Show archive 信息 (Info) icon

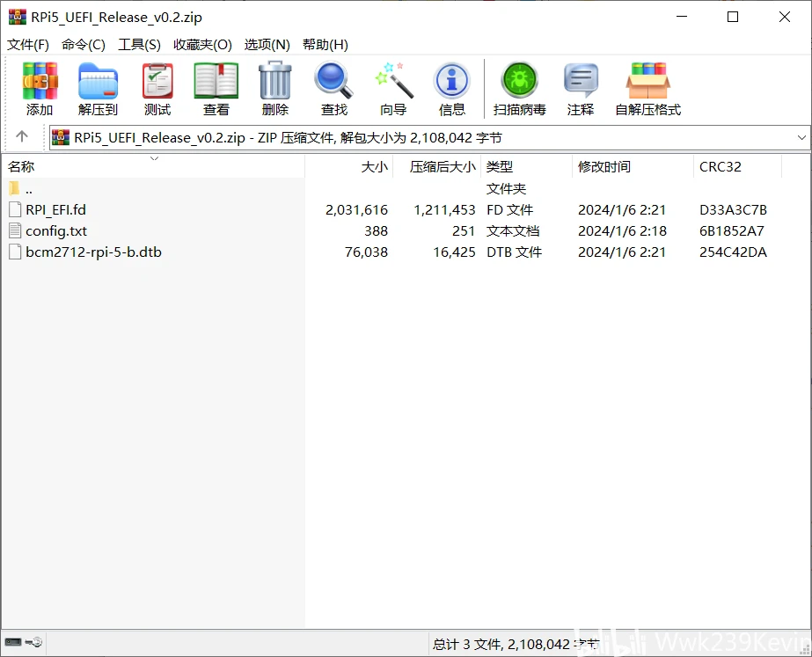[x=451, y=81]
